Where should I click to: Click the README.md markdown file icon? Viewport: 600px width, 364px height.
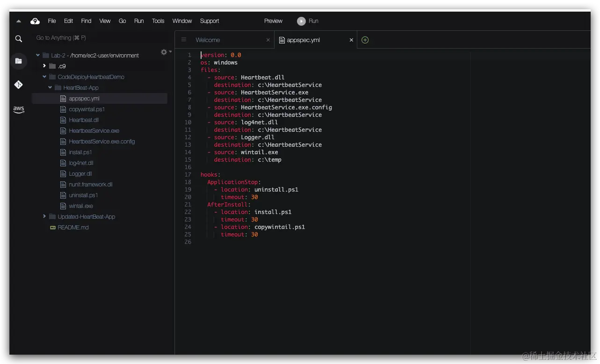click(x=53, y=228)
